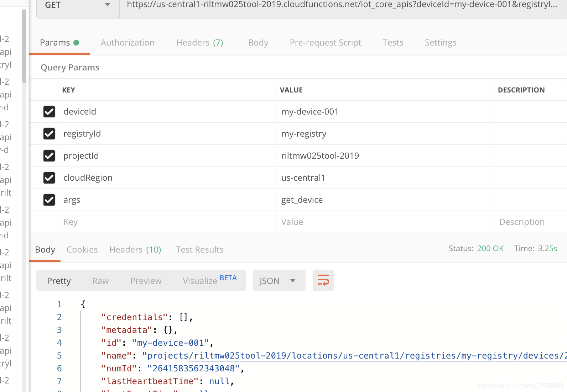Open the Authorization tab
The width and height of the screenshot is (567, 392).
click(128, 43)
